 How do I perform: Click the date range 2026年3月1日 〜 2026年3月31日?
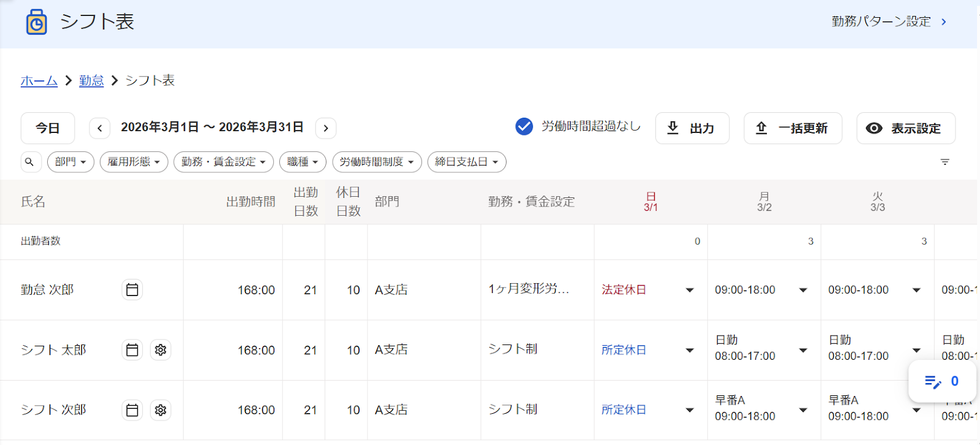tap(212, 127)
